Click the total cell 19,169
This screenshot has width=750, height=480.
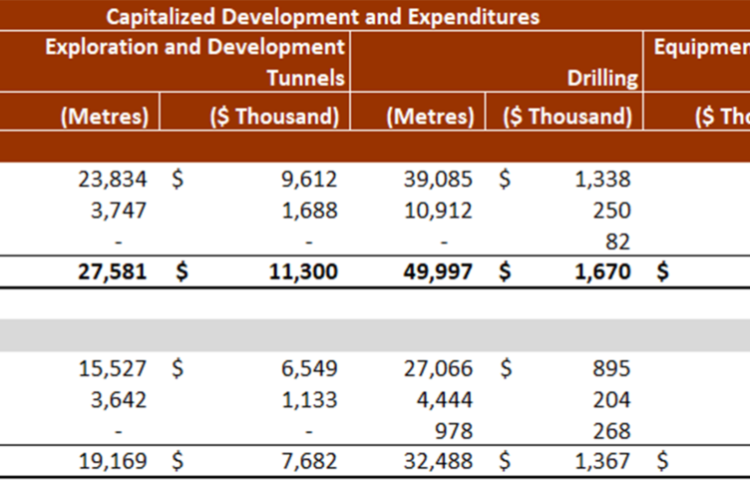coord(112,461)
